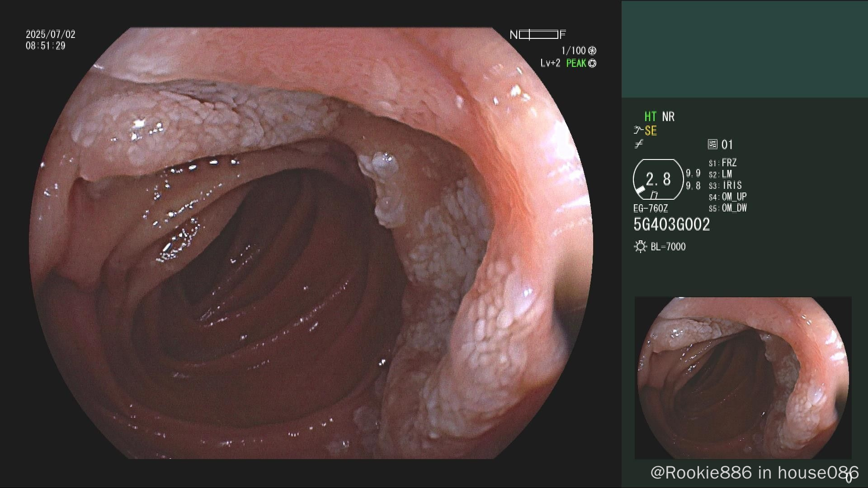The width and height of the screenshot is (868, 488).
Task: Click the serial number 5G403G002
Action: pyautogui.click(x=671, y=225)
